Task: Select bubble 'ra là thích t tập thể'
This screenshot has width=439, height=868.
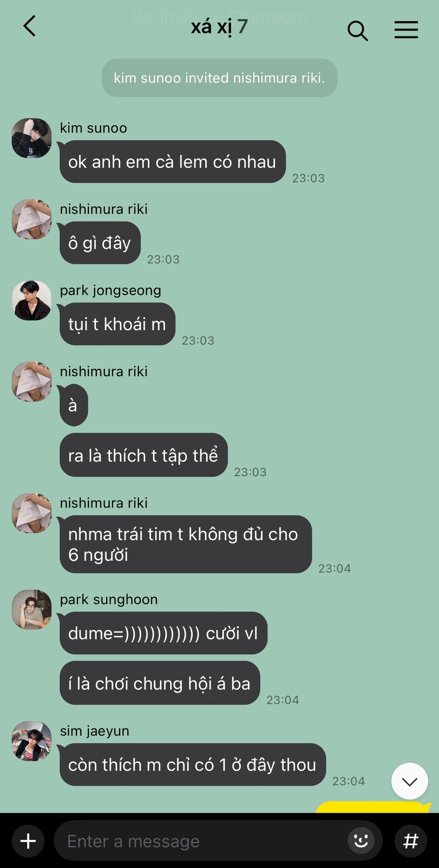Action: (x=143, y=455)
